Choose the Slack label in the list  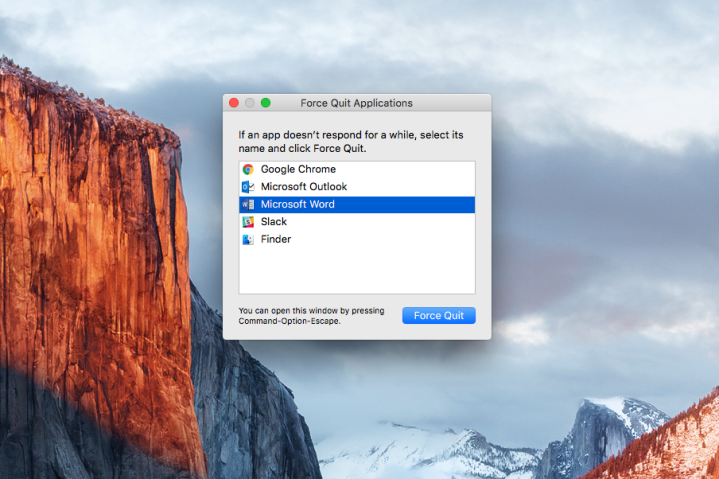[x=274, y=221]
